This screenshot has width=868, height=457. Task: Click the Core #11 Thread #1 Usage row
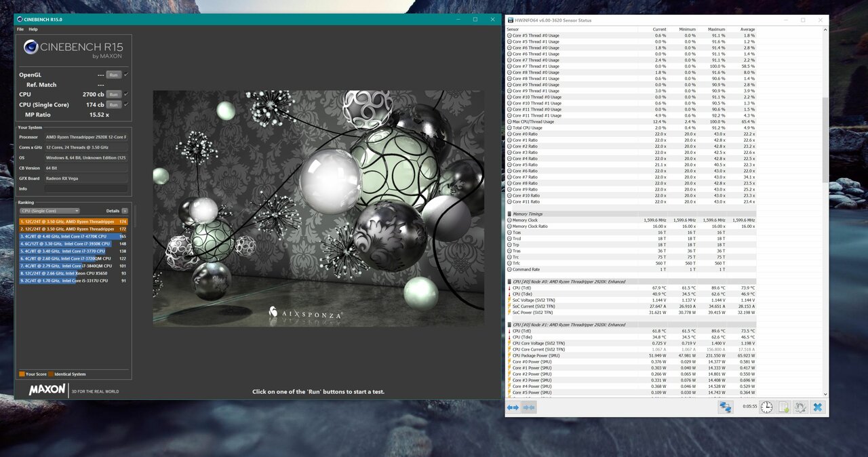coord(631,115)
